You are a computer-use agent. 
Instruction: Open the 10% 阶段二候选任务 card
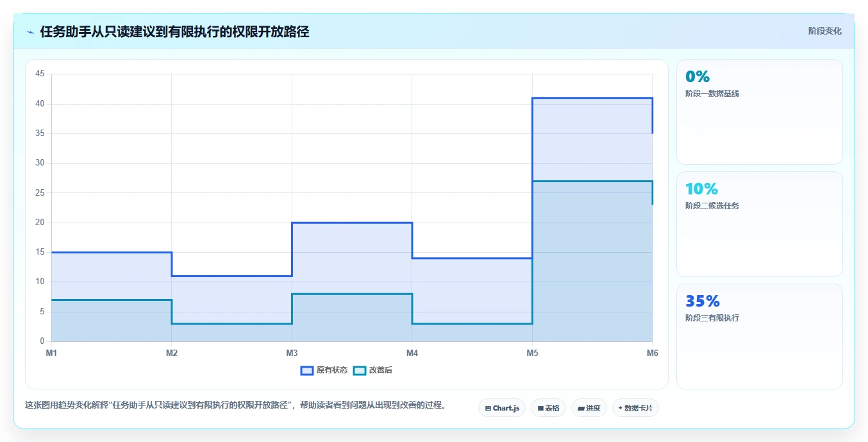759,224
